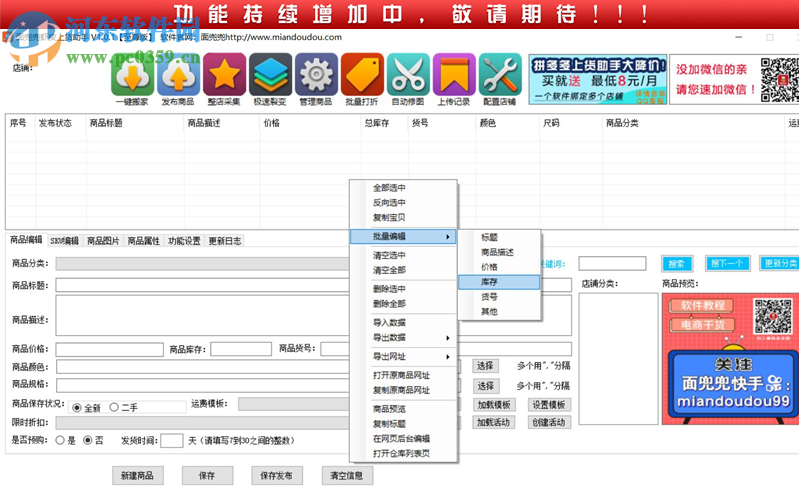799x496 pixels.
Task: Open the 商品分类 dropdown field
Action: tap(202, 264)
